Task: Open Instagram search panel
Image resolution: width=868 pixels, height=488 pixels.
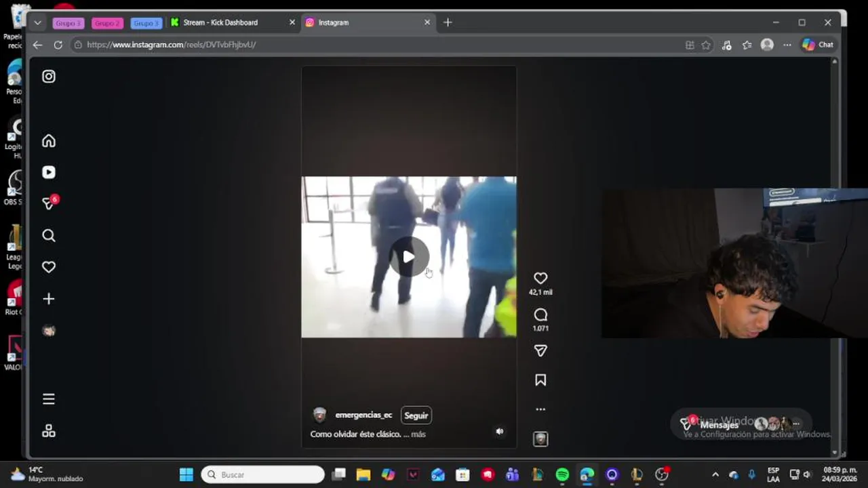Action: point(49,235)
